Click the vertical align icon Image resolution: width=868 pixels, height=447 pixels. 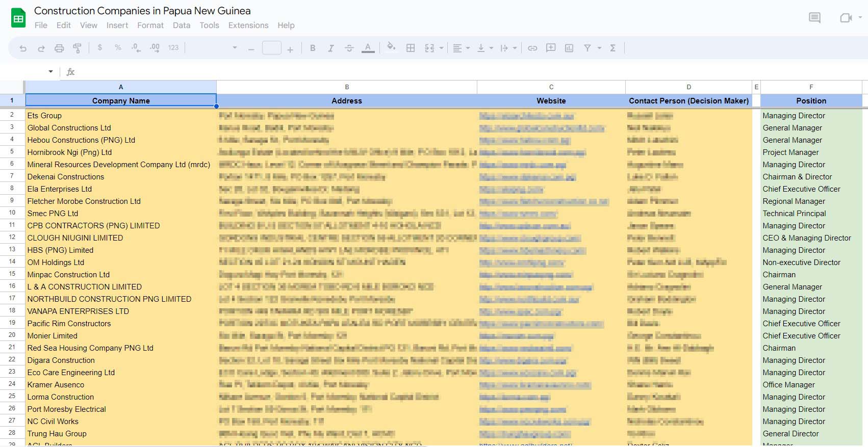(480, 48)
